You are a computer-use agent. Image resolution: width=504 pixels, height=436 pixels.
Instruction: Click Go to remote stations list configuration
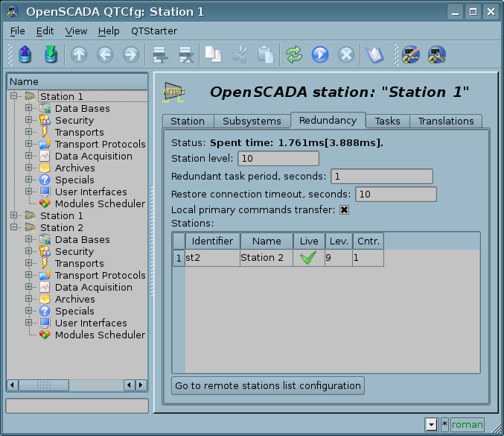tap(268, 385)
